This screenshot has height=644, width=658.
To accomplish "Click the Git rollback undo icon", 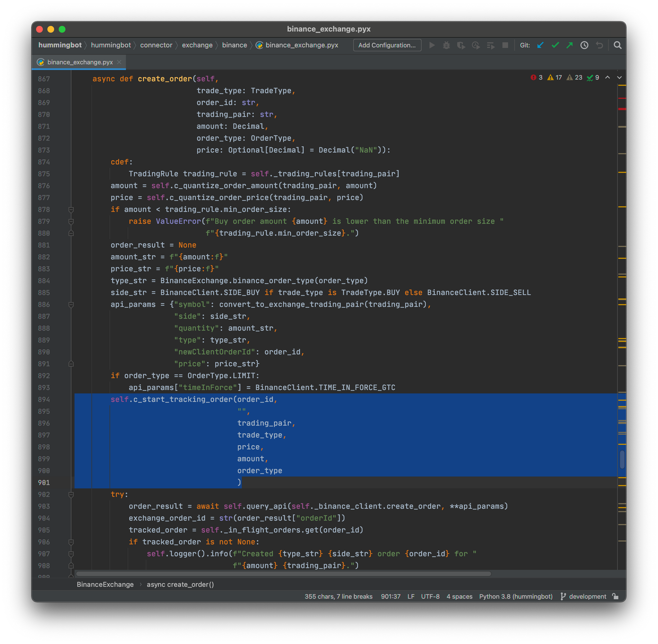I will pos(599,45).
